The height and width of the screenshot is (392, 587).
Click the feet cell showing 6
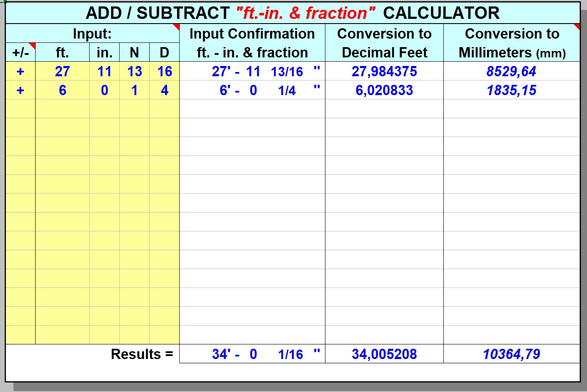(62, 90)
